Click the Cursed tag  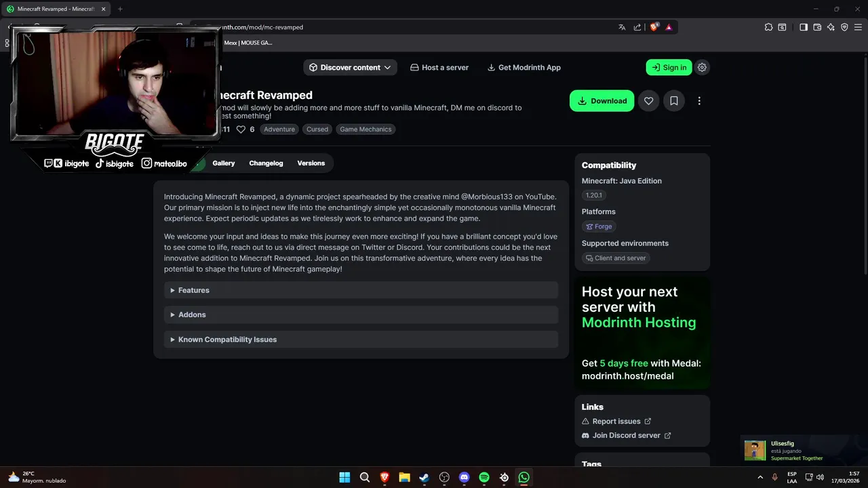pos(317,129)
